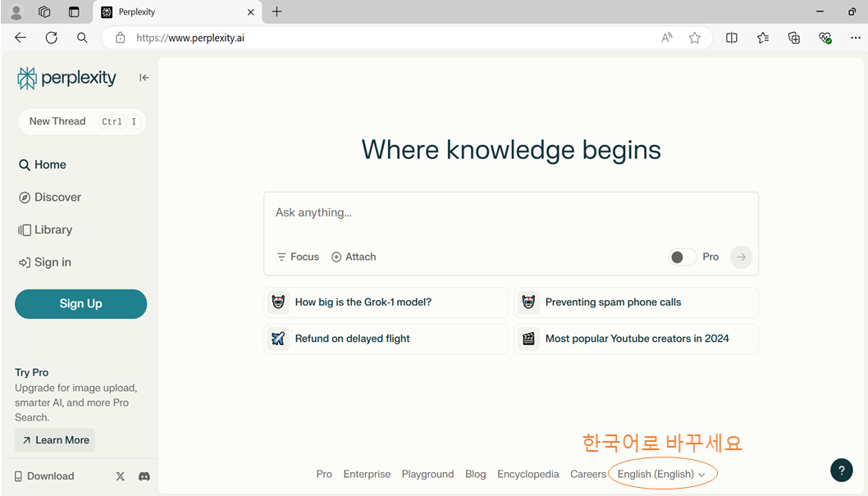
Task: Open the Blog footer link
Action: point(476,475)
